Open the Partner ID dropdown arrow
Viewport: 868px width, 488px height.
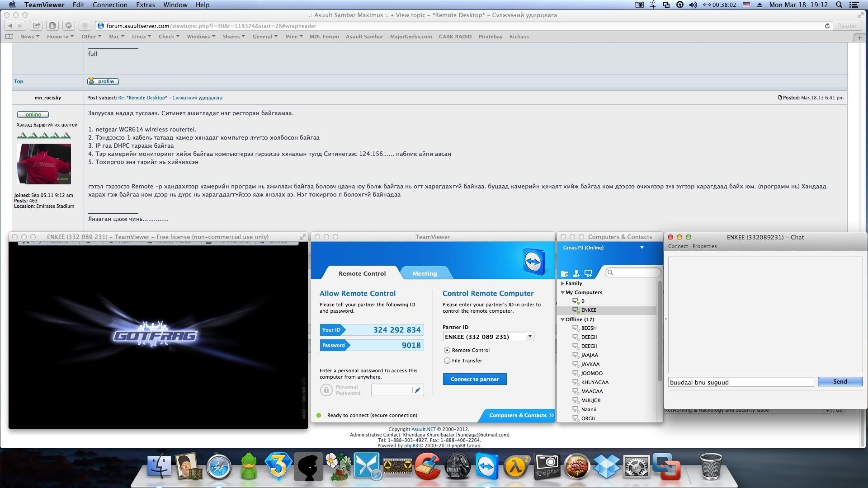530,337
